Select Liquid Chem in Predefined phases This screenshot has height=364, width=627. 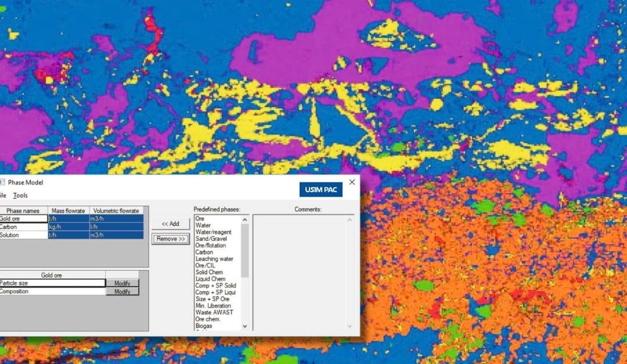[210, 279]
